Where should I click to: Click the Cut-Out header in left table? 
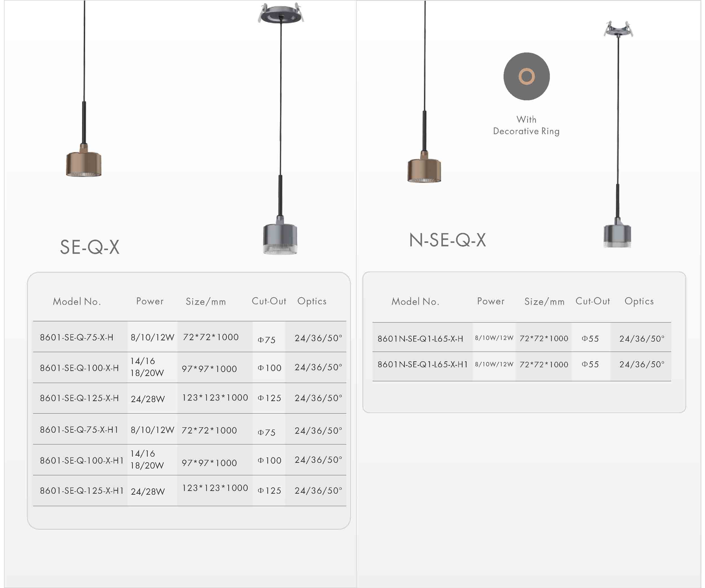pyautogui.click(x=268, y=301)
